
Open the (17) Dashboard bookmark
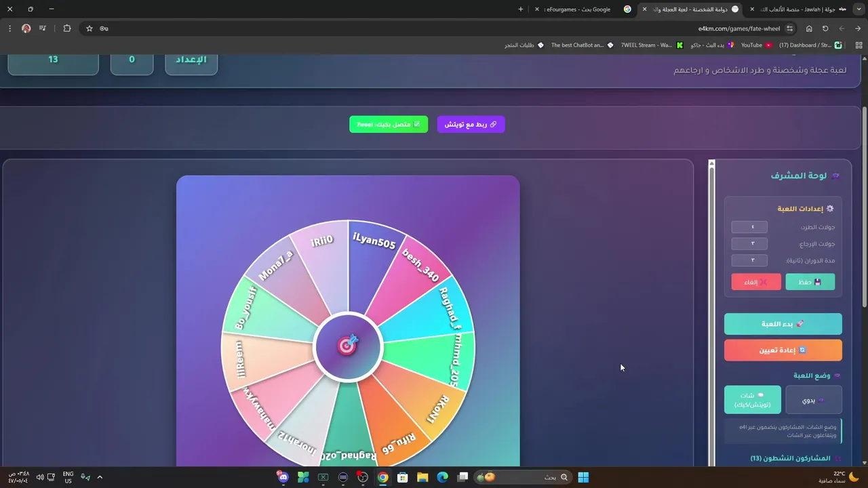[810, 45]
